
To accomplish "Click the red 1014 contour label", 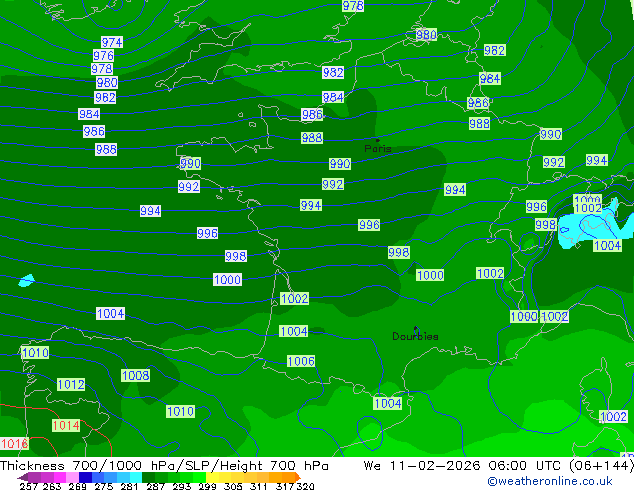I will pos(66,425).
